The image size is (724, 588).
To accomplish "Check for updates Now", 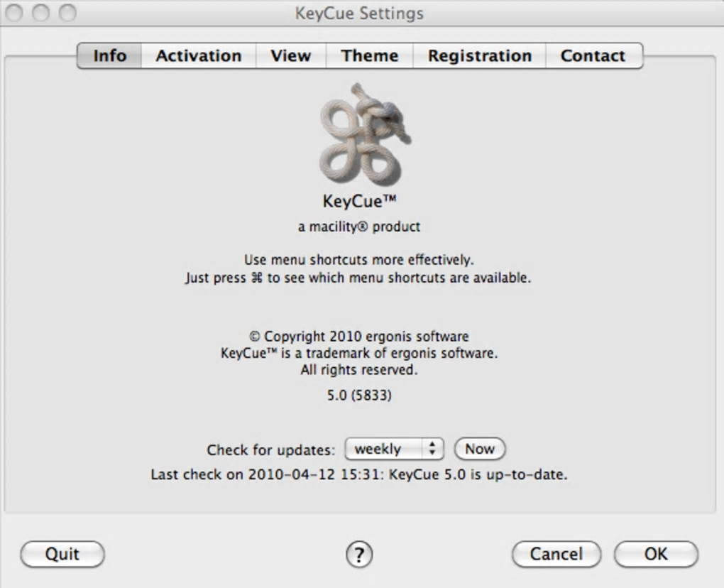I will tap(480, 449).
